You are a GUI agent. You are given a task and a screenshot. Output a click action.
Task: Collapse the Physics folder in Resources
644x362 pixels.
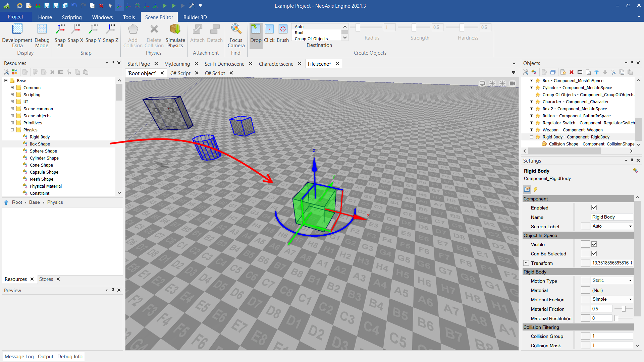12,130
